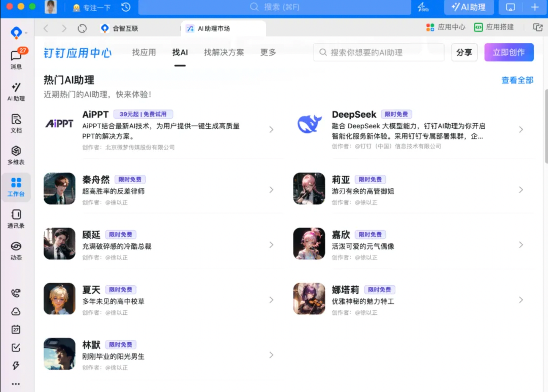This screenshot has height=392, width=548.
Task: Expand the 秦舟然 entry chevron
Action: 271,190
